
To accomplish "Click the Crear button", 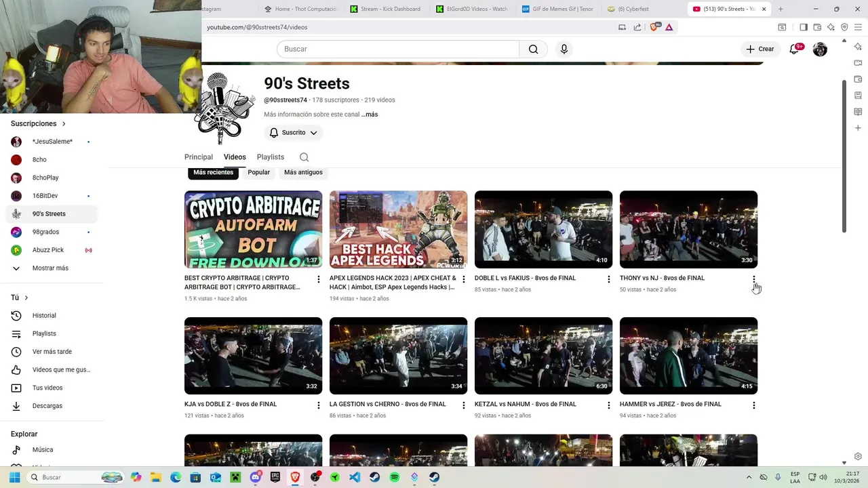I will click(x=760, y=49).
